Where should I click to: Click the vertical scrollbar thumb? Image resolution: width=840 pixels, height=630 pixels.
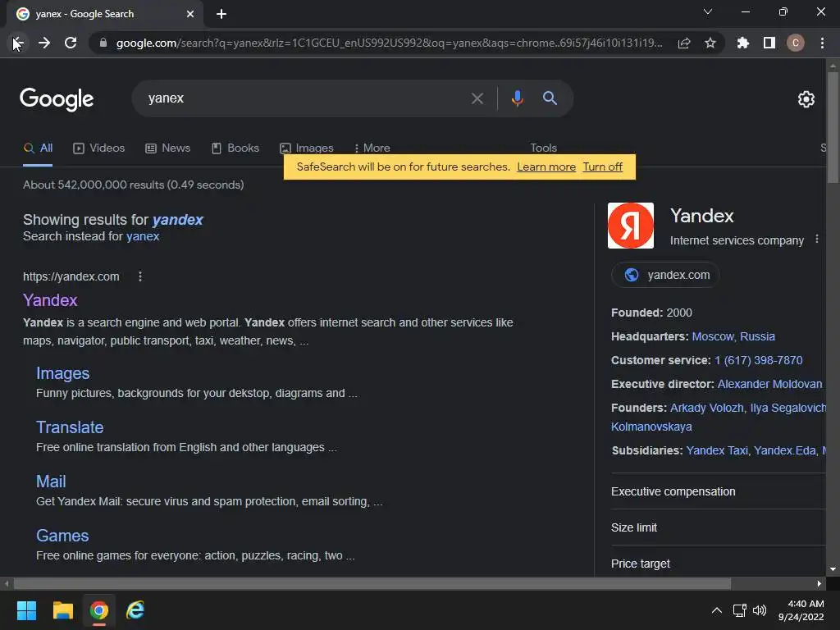tap(833, 129)
